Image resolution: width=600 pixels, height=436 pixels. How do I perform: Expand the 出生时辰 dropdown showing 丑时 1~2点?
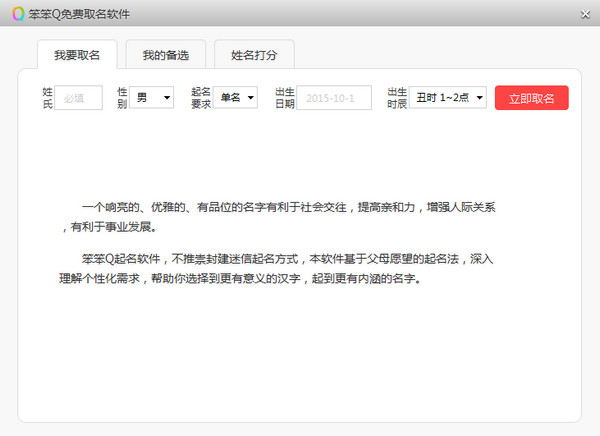(x=448, y=98)
